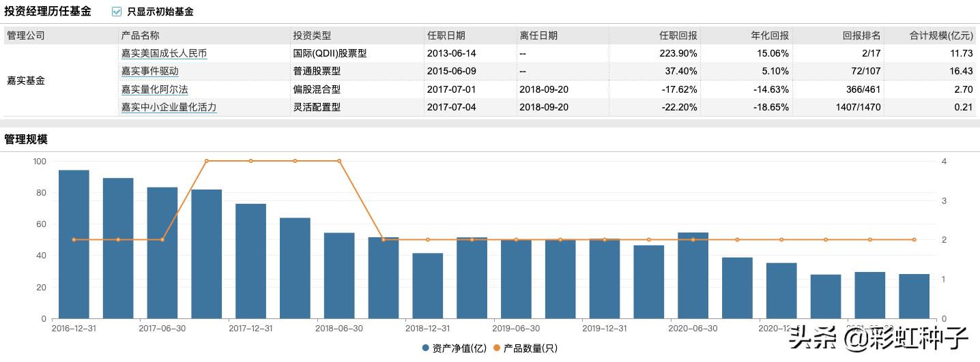Click the 2019-12-31 bar in chart
Screen dimensions: 980x362
(x=605, y=279)
